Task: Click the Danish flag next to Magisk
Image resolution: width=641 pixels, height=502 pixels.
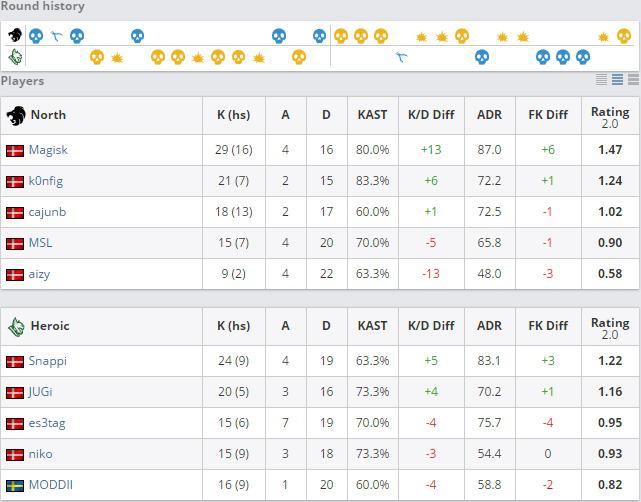Action: pos(15,150)
